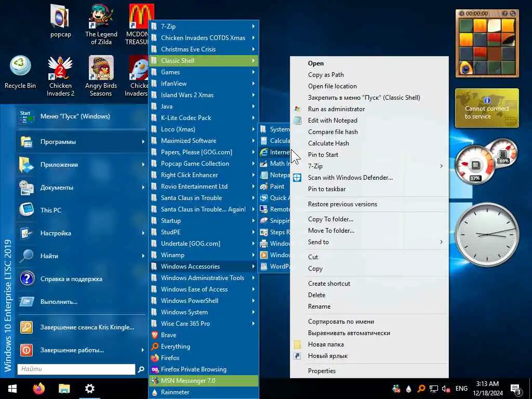Viewport: 532px width, 399px height.
Task: Choose Create shortcut
Action: (369, 283)
